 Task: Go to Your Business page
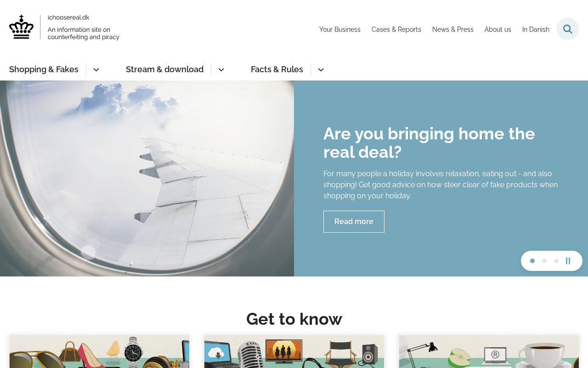[340, 29]
